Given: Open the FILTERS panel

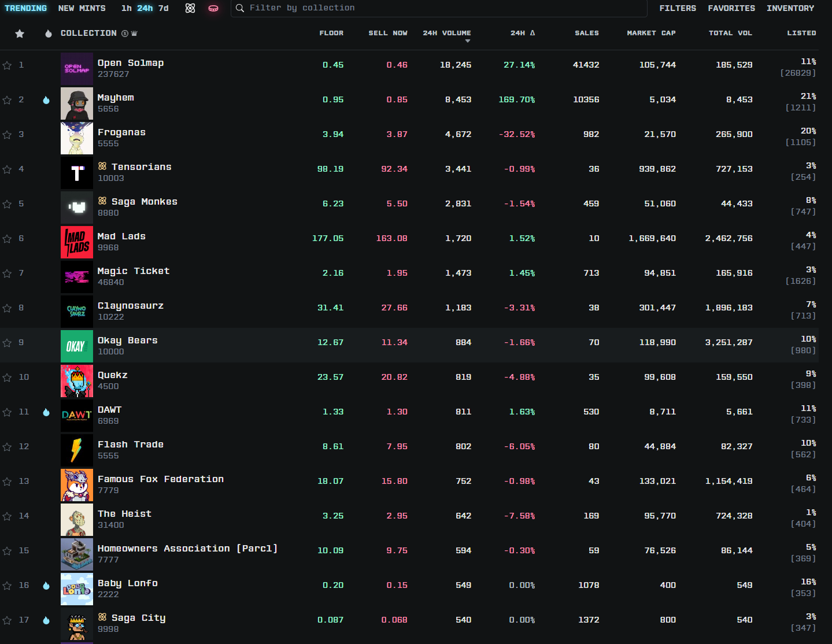Looking at the screenshot, I should 678,8.
